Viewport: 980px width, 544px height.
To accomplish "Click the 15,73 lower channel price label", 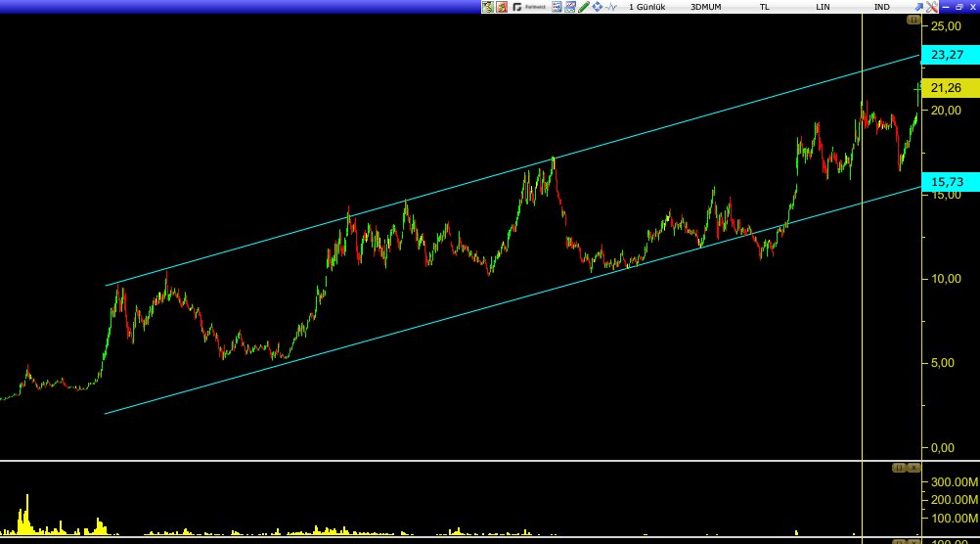I will pos(951,182).
